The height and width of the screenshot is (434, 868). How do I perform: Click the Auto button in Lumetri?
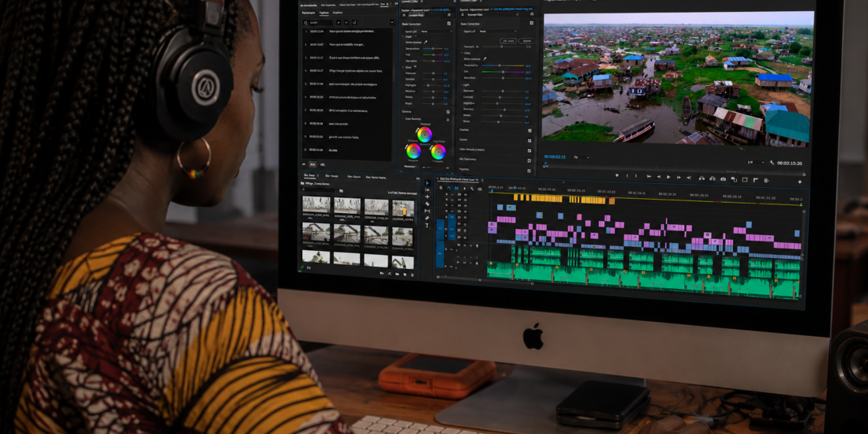[x=508, y=41]
